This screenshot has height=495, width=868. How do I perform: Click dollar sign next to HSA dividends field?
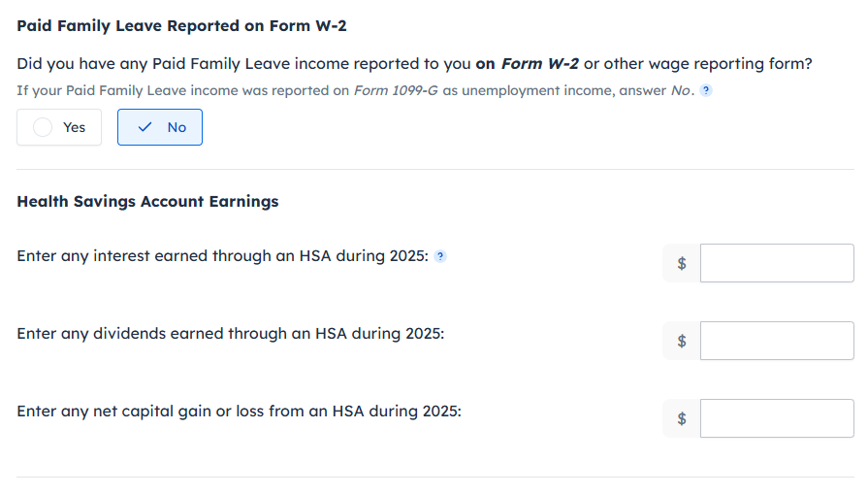682,341
